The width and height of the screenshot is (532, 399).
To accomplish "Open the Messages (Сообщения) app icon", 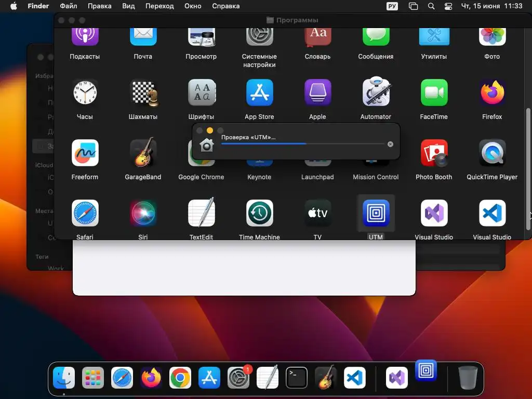I will coord(376,36).
